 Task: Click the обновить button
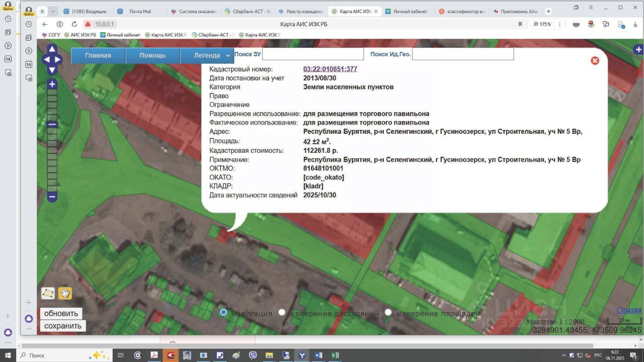61,313
